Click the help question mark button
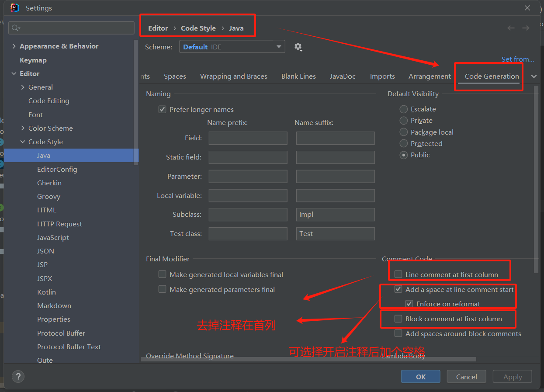Viewport: 544px width, 392px height. [x=18, y=376]
